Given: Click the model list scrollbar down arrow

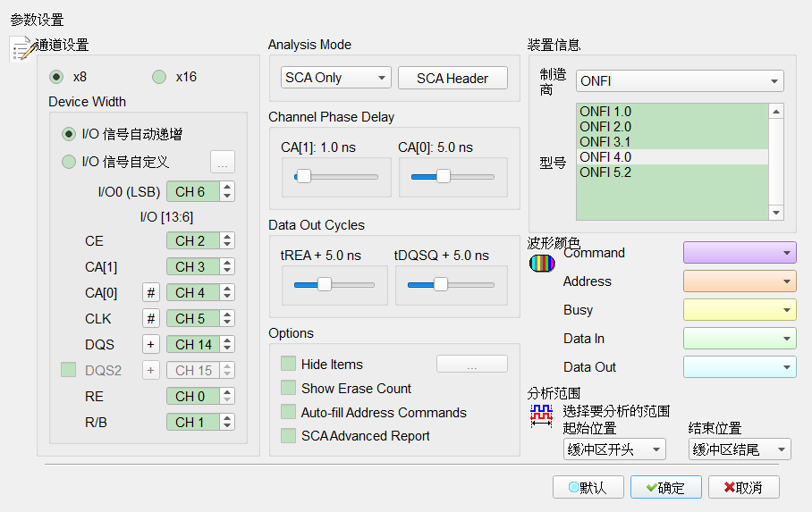Looking at the screenshot, I should tap(775, 213).
